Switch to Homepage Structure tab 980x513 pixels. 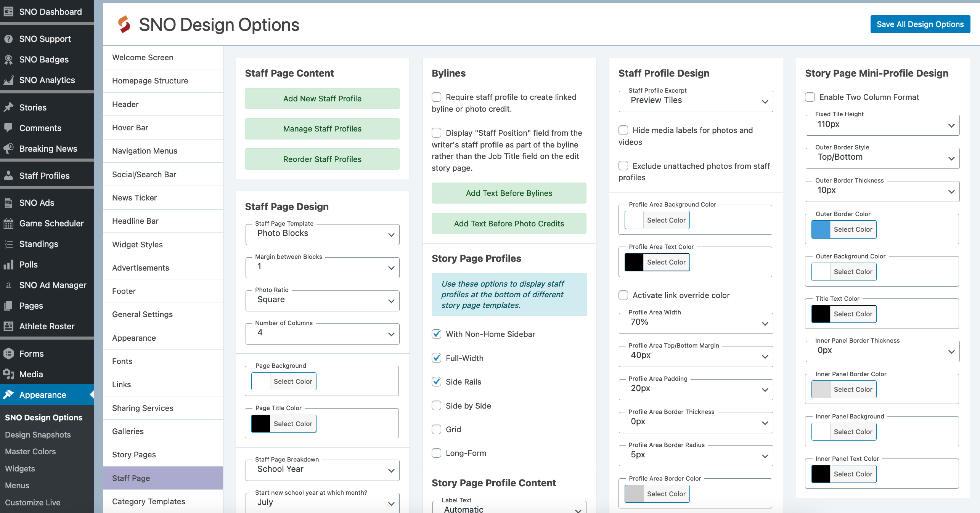[163, 81]
